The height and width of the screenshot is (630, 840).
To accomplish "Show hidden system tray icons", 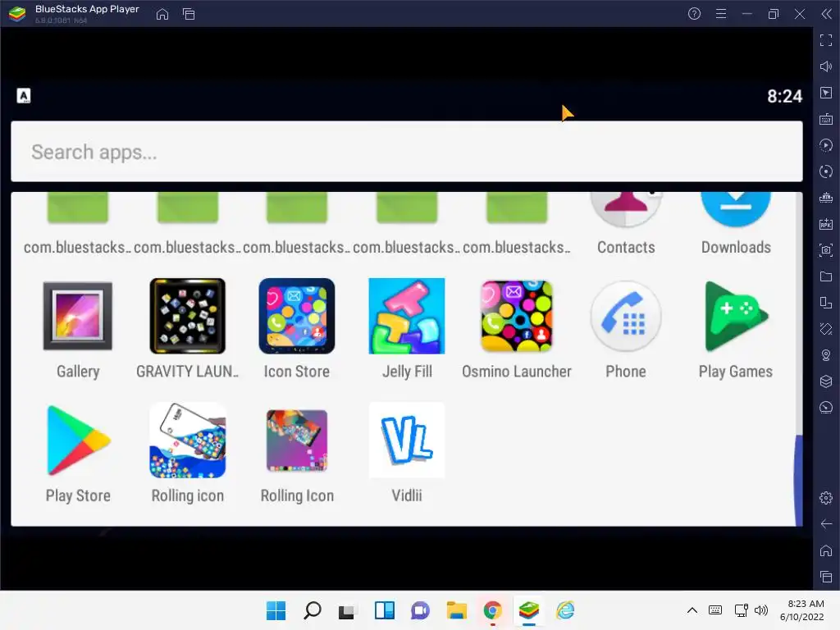I will click(x=692, y=610).
